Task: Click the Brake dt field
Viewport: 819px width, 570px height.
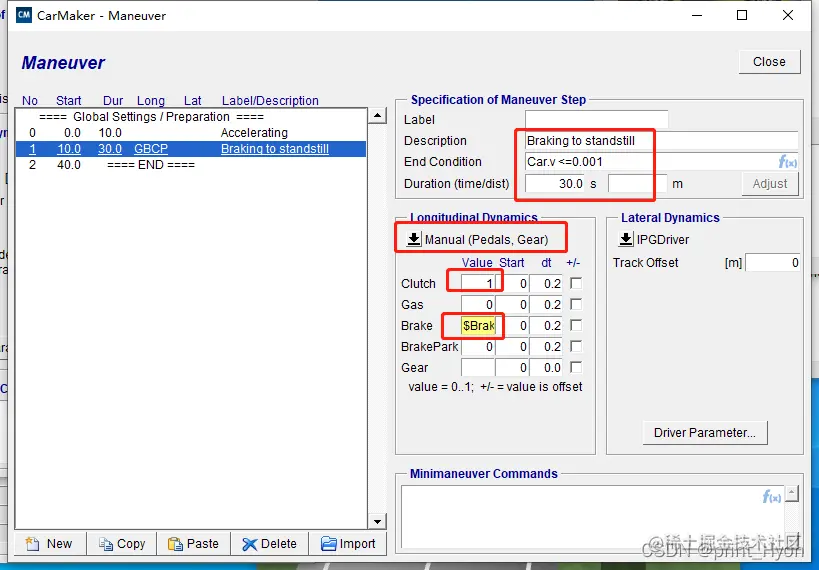Action: pyautogui.click(x=546, y=325)
